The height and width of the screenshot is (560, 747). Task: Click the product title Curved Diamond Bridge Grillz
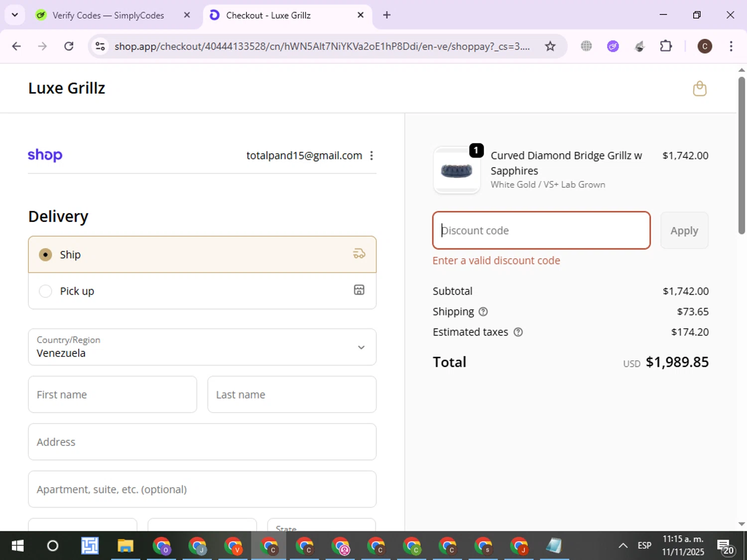pyautogui.click(x=566, y=163)
